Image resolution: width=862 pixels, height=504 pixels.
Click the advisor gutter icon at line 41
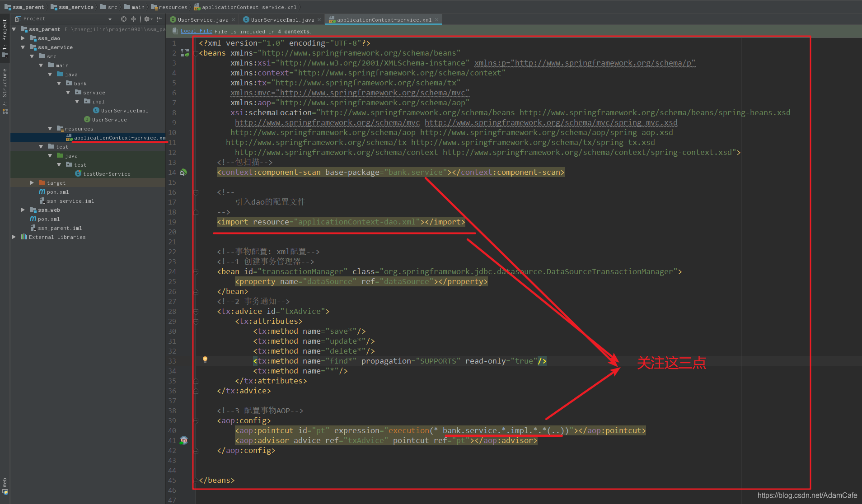click(183, 440)
